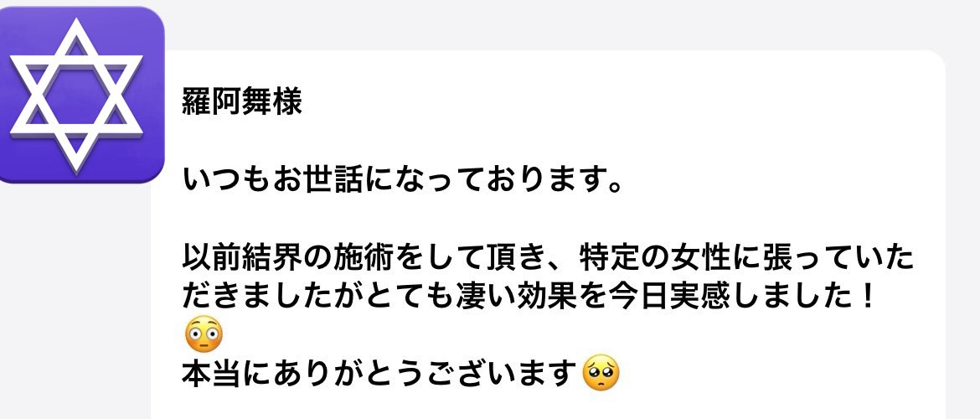Click the word 様 after the name
This screenshot has height=419, width=980.
tap(287, 102)
